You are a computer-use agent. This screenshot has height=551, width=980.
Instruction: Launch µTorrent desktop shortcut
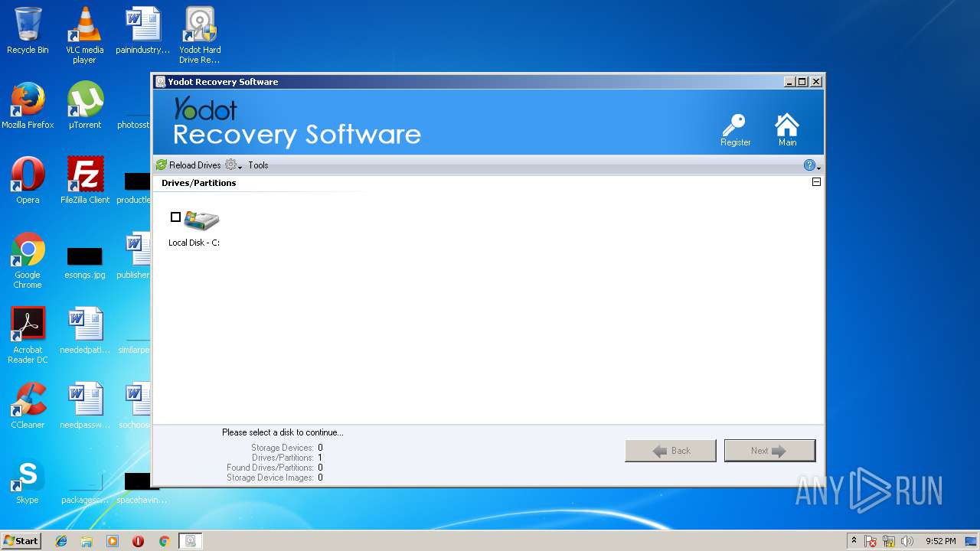85,106
